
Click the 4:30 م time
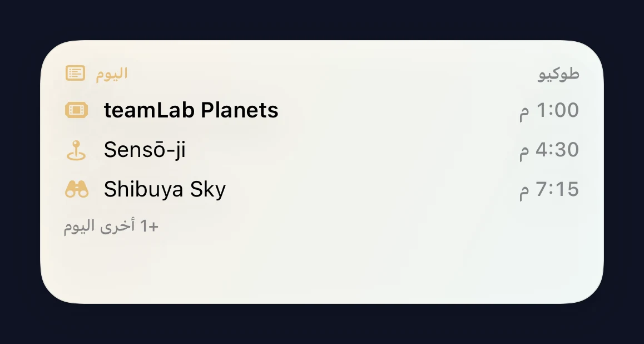coord(549,150)
